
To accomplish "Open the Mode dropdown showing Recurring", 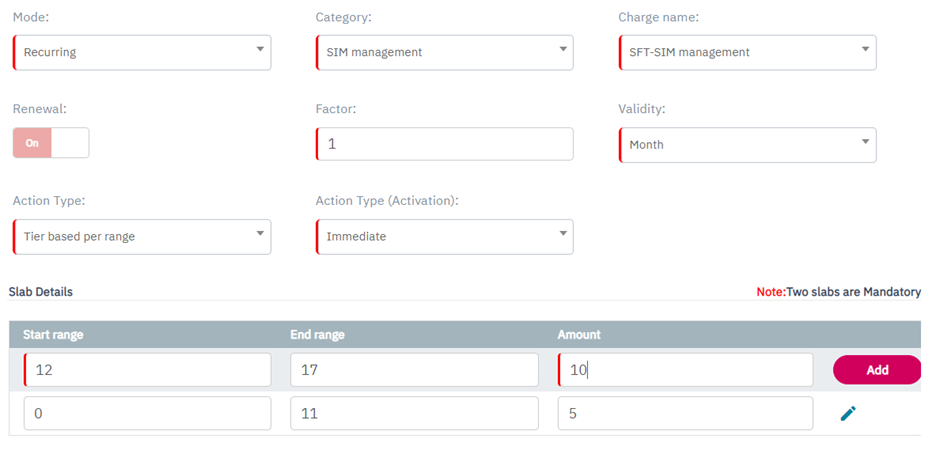I will click(141, 52).
